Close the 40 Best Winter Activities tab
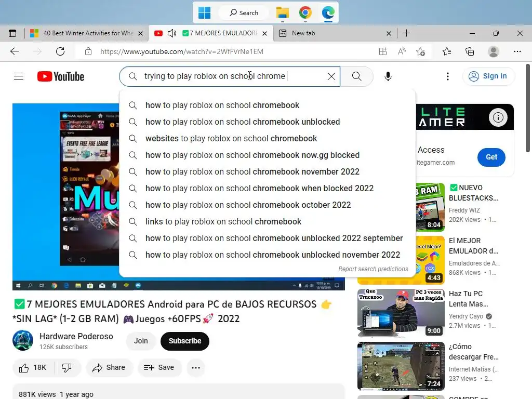This screenshot has width=532, height=399. [140, 33]
